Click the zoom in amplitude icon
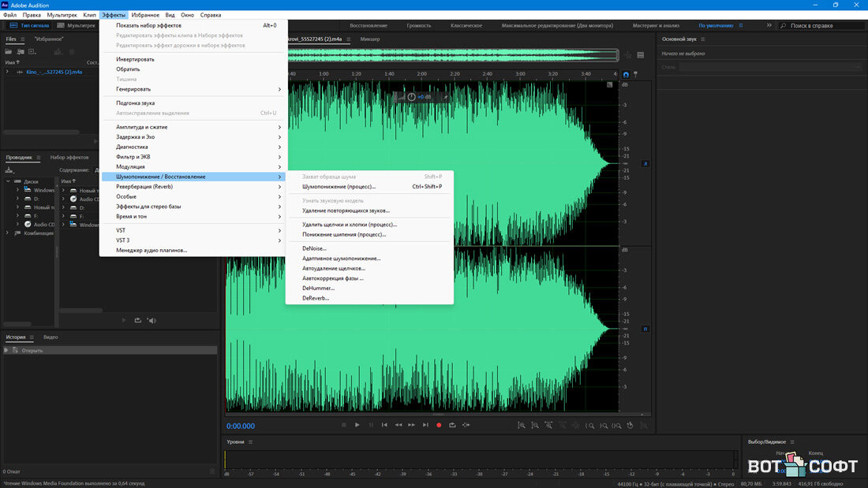 click(x=522, y=425)
